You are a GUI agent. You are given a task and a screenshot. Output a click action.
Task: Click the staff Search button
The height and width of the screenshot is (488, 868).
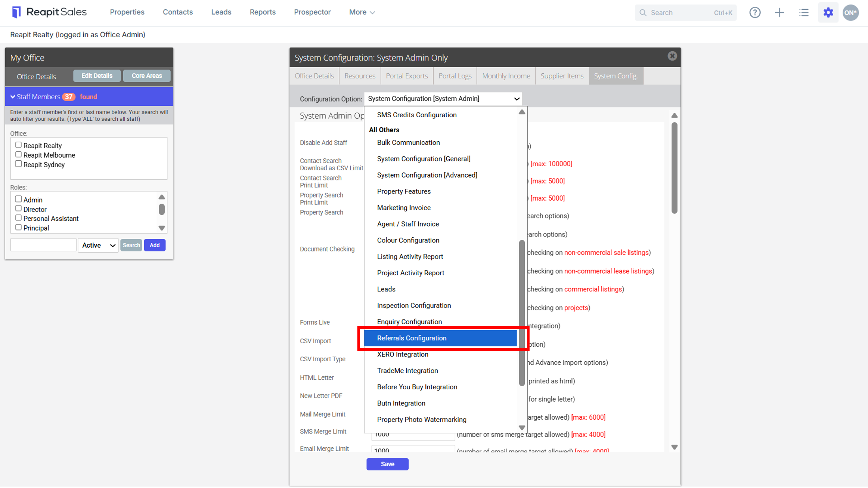pyautogui.click(x=131, y=245)
